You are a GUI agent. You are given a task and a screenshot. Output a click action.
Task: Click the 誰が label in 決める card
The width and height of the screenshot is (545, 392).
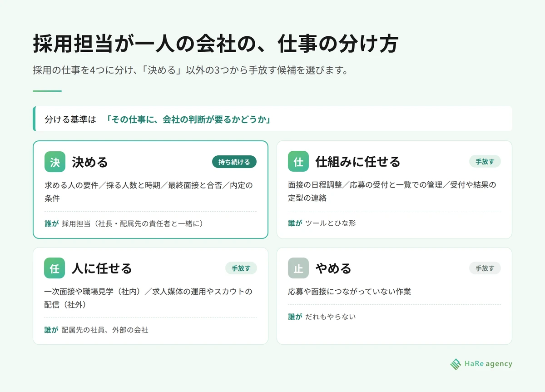[51, 223]
